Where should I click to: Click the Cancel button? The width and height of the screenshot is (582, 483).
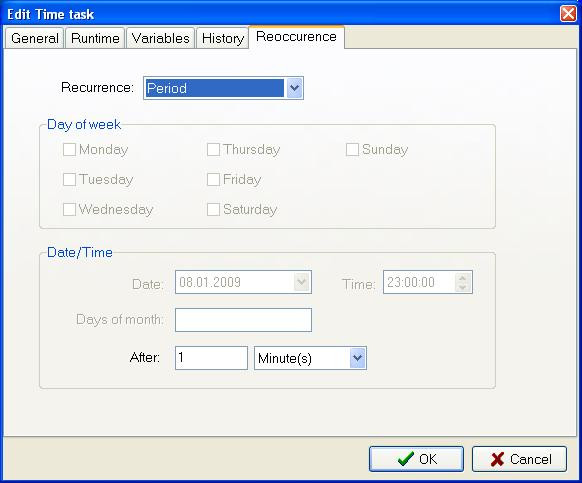click(519, 459)
